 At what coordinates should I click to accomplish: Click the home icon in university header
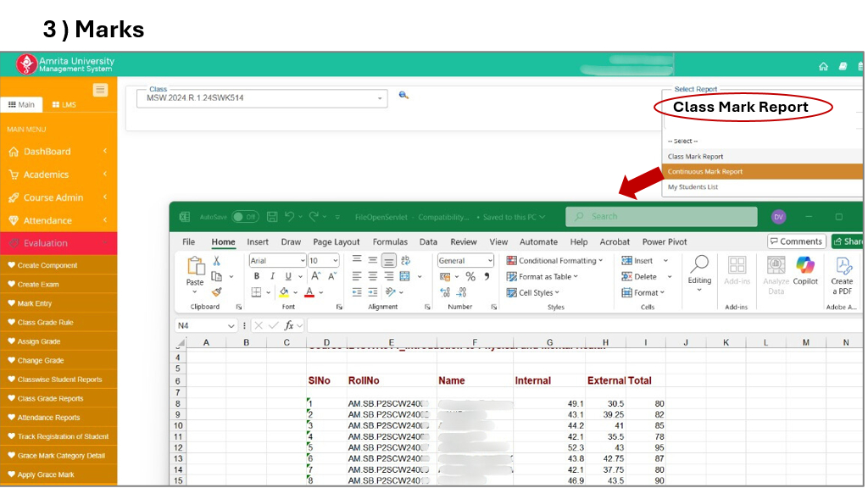[x=823, y=66]
